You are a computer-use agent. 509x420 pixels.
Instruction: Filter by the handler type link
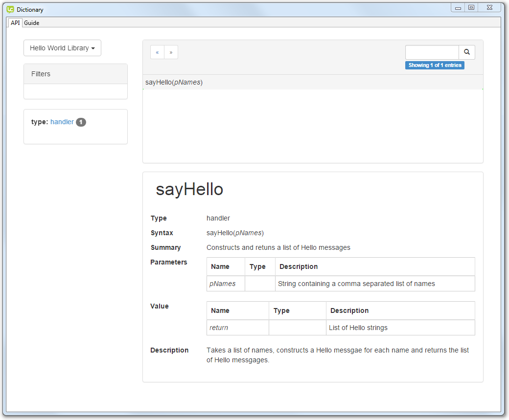click(x=62, y=122)
